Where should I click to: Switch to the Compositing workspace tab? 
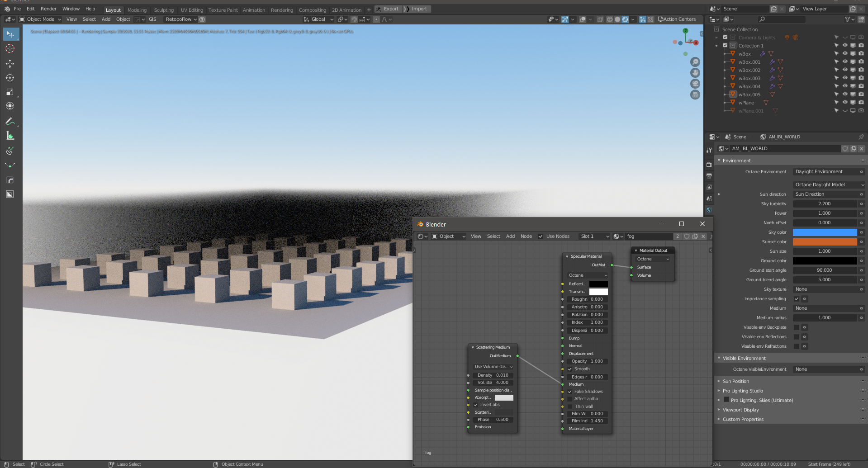click(x=312, y=10)
